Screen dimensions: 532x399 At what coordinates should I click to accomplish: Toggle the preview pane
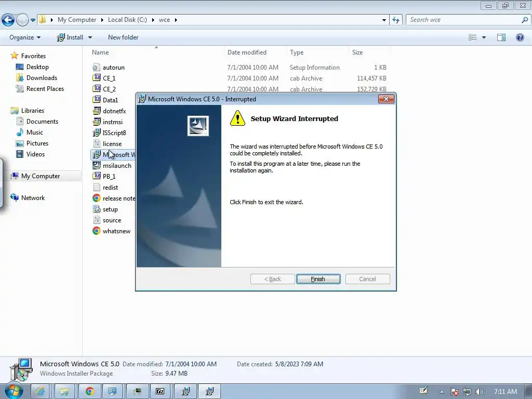coord(501,37)
